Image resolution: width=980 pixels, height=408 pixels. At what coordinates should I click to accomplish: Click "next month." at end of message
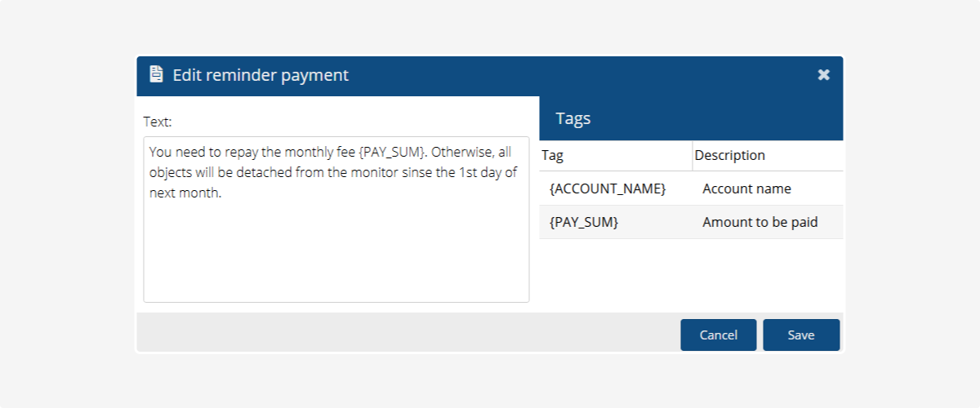185,193
